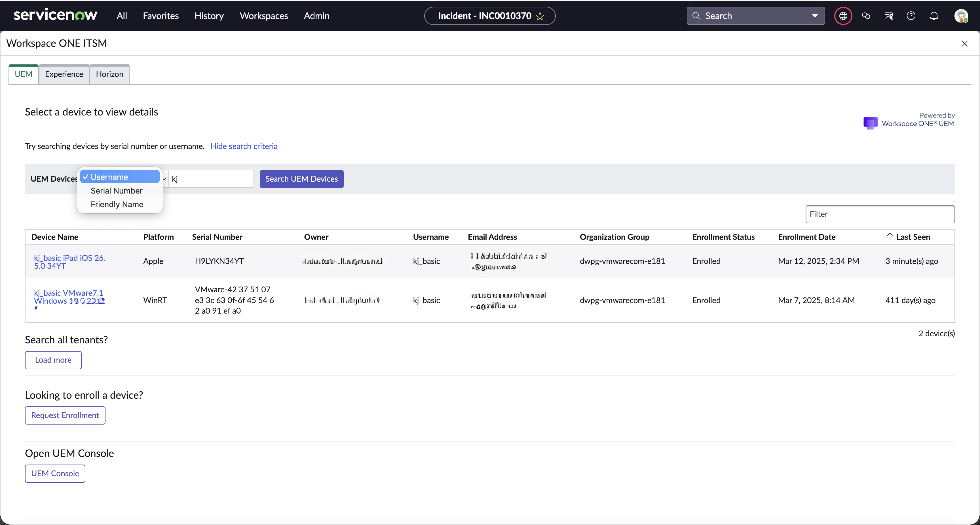Select Username in the search-by dropdown
This screenshot has height=525, width=980.
tap(120, 177)
